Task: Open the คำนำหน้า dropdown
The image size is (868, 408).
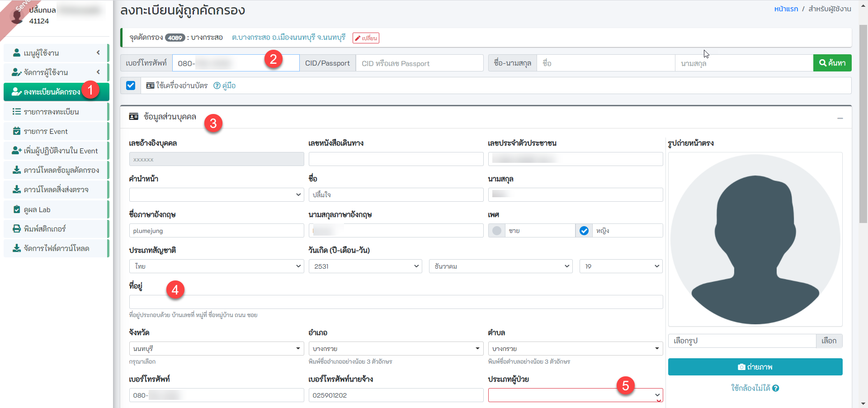Action: coord(216,195)
